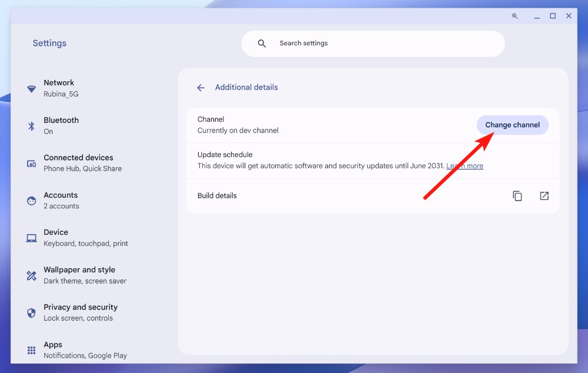Select the laptop icon beside Device
This screenshot has height=373, width=588.
31,238
